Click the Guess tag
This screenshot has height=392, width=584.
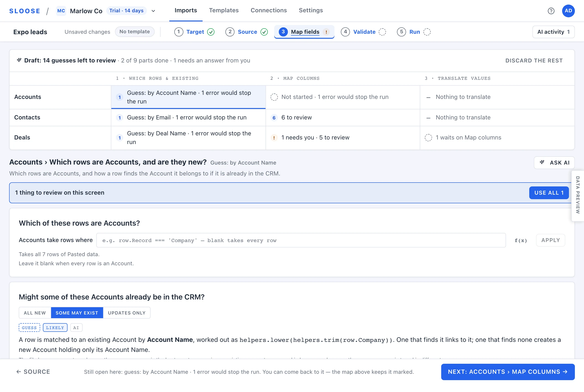point(29,328)
